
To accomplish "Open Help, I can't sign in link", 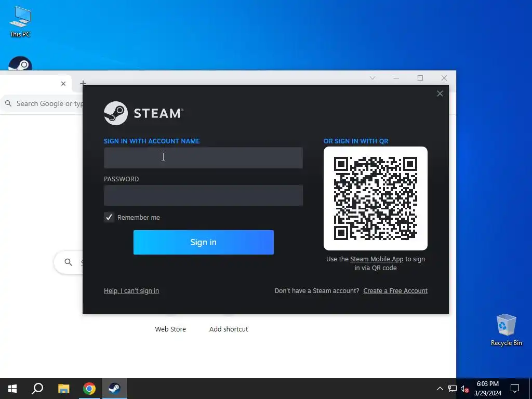I will [x=131, y=291].
